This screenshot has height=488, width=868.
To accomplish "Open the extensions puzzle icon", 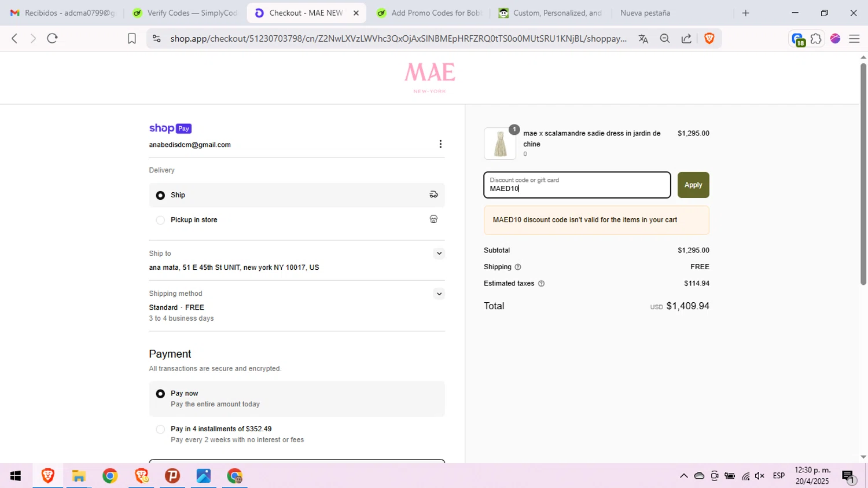I will pyautogui.click(x=816, y=39).
